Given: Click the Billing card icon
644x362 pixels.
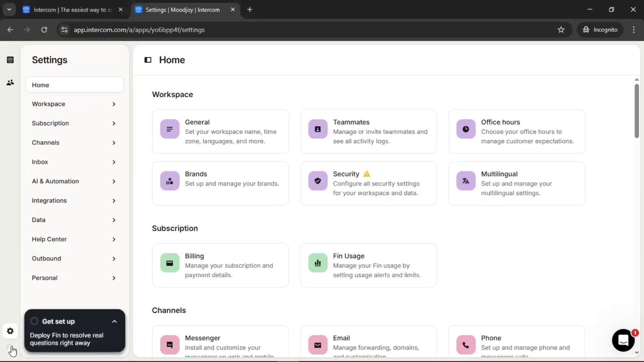Looking at the screenshot, I should click(170, 263).
